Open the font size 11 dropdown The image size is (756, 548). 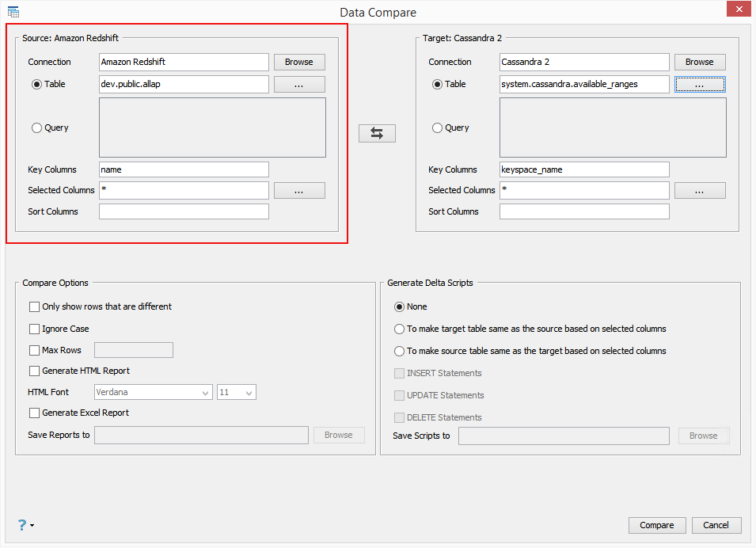[x=249, y=393]
